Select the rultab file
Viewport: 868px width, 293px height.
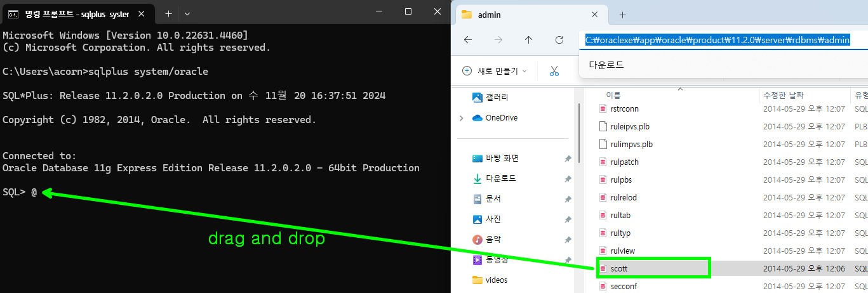pos(620,215)
